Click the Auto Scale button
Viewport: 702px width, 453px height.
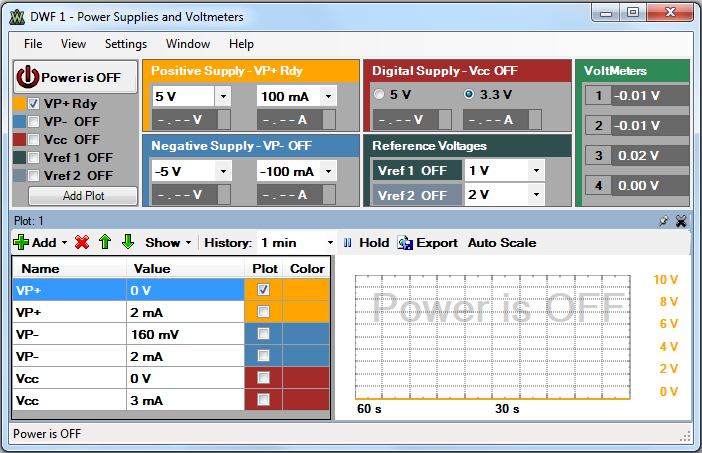[x=502, y=243]
